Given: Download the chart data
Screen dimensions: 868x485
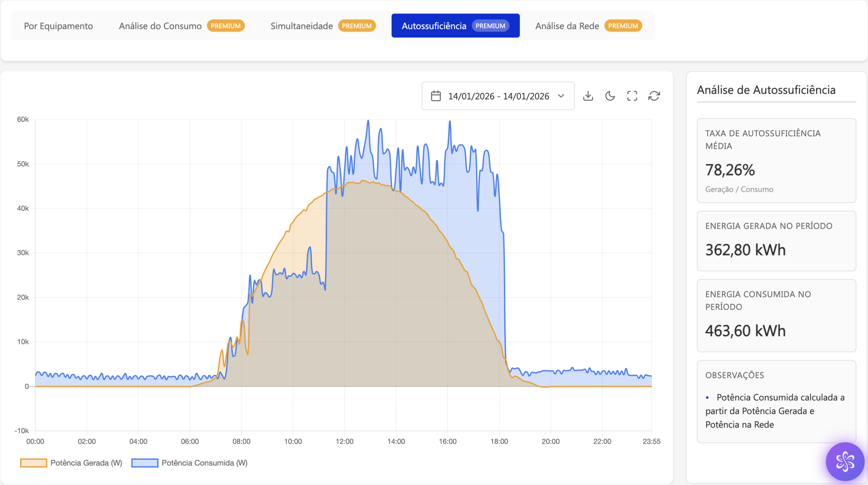Looking at the screenshot, I should (588, 96).
